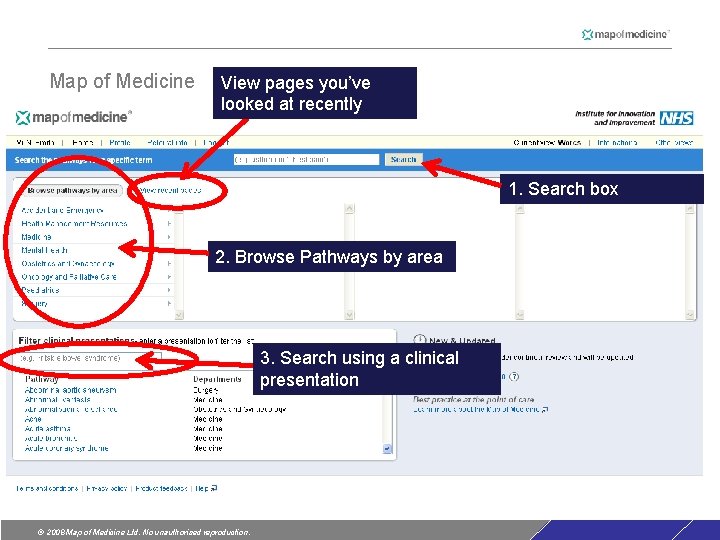Screen dimensions: 720x540
Task: Click the New & Updated heading
Action: pyautogui.click(x=462, y=340)
